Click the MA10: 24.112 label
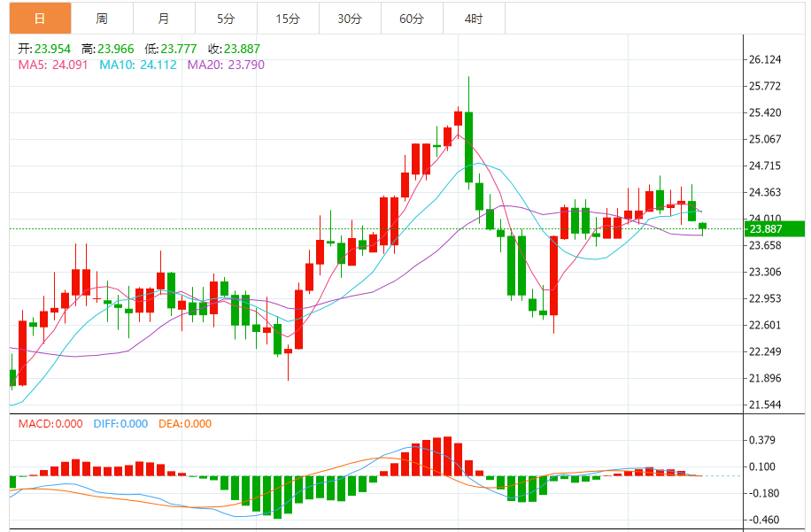 [137, 65]
